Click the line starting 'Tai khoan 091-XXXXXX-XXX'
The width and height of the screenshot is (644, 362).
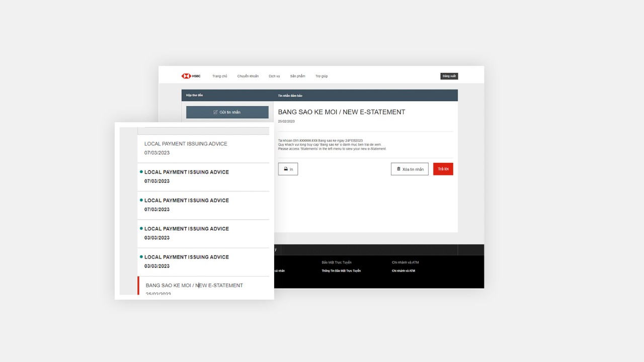click(x=320, y=141)
